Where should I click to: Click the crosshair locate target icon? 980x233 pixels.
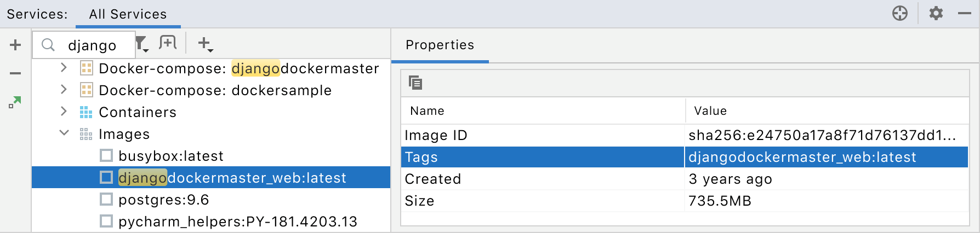tap(900, 13)
